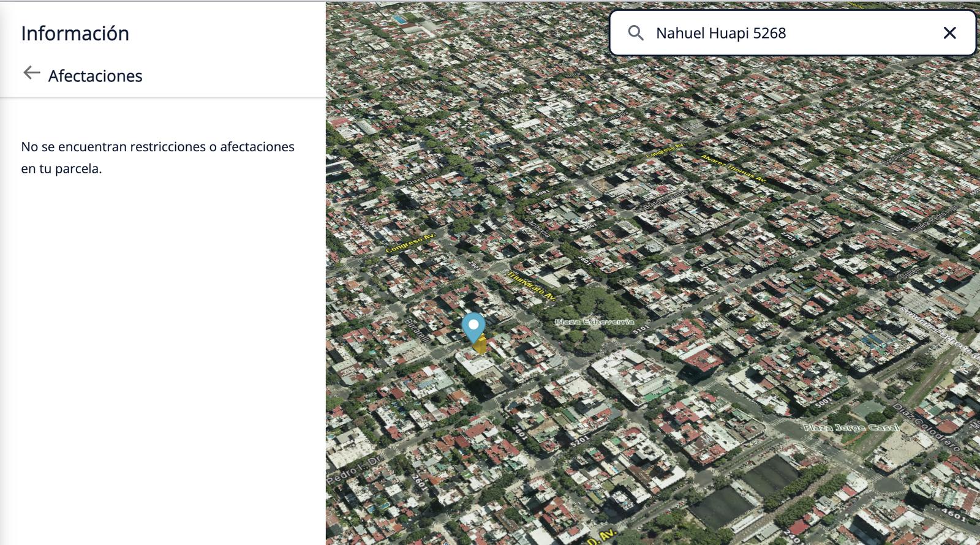Click the Información panel heading
This screenshot has width=980, height=545.
point(75,33)
